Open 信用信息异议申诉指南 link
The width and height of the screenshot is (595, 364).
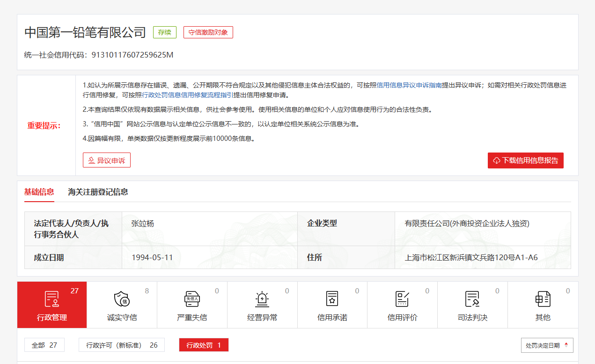coord(409,85)
